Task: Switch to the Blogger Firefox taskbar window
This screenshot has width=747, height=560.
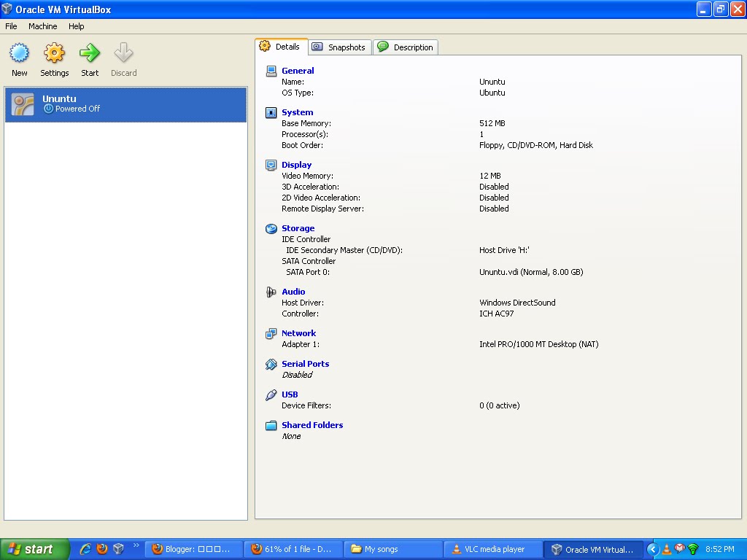Action: point(193,549)
